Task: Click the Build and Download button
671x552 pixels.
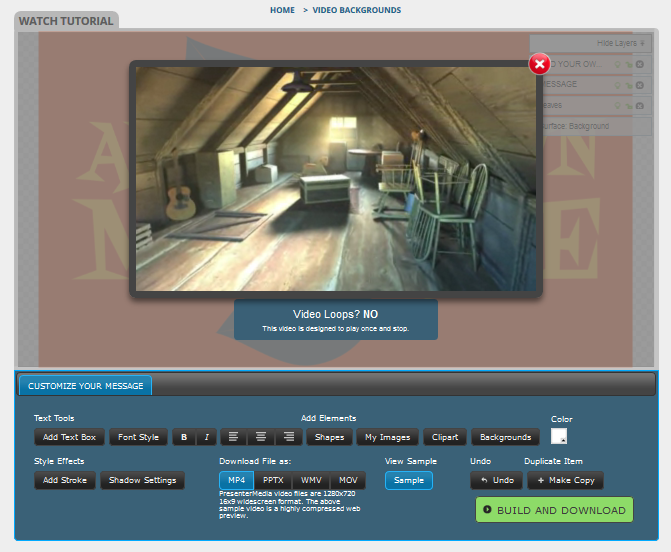Action: tap(554, 510)
